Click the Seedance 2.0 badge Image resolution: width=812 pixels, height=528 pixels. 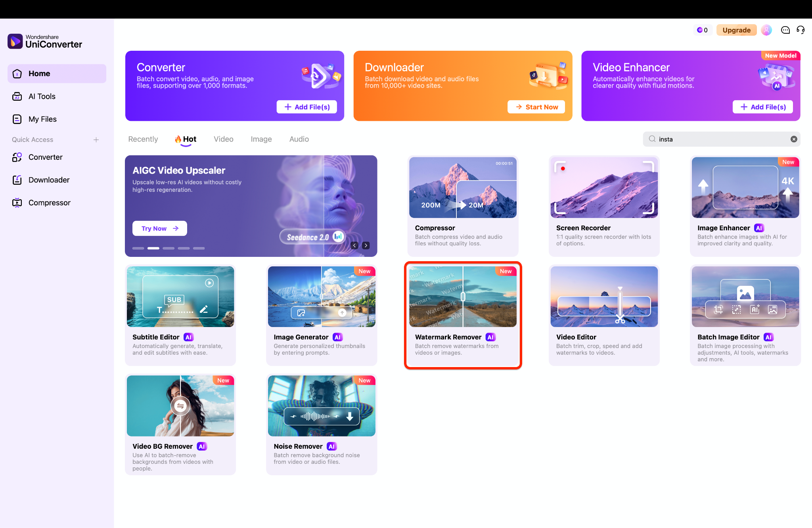[x=312, y=237]
